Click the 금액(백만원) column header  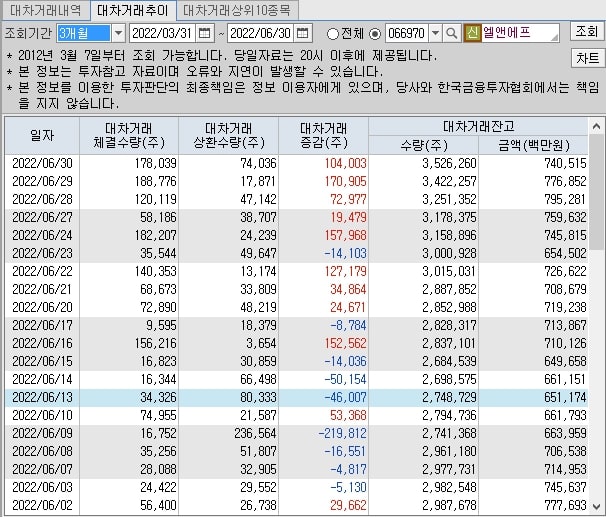pos(534,145)
